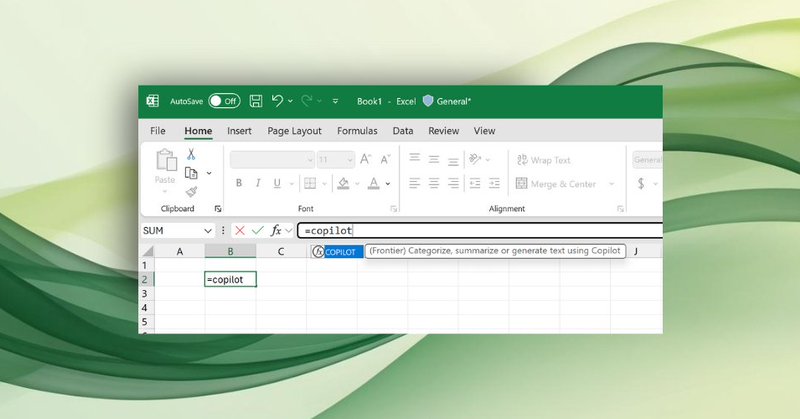Viewport: 800px width, 419px height.
Task: Open the Alignment group dialog launcher
Action: click(620, 209)
